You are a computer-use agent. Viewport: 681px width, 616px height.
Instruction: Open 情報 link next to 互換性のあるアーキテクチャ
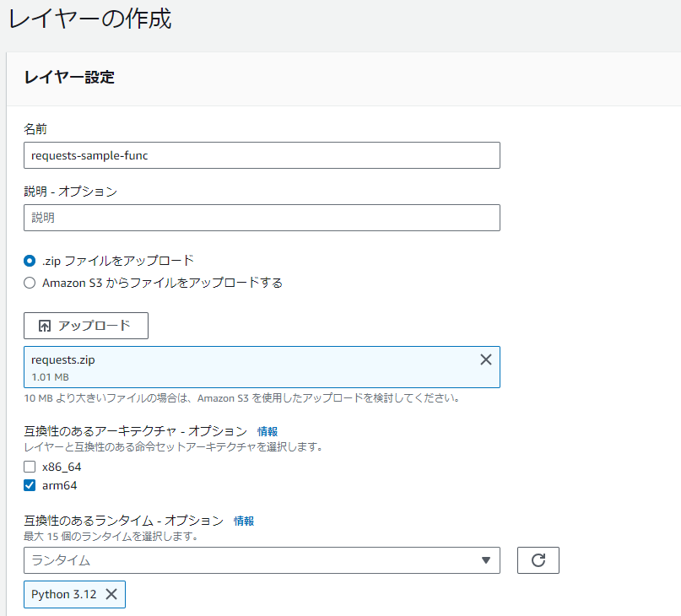click(x=268, y=431)
